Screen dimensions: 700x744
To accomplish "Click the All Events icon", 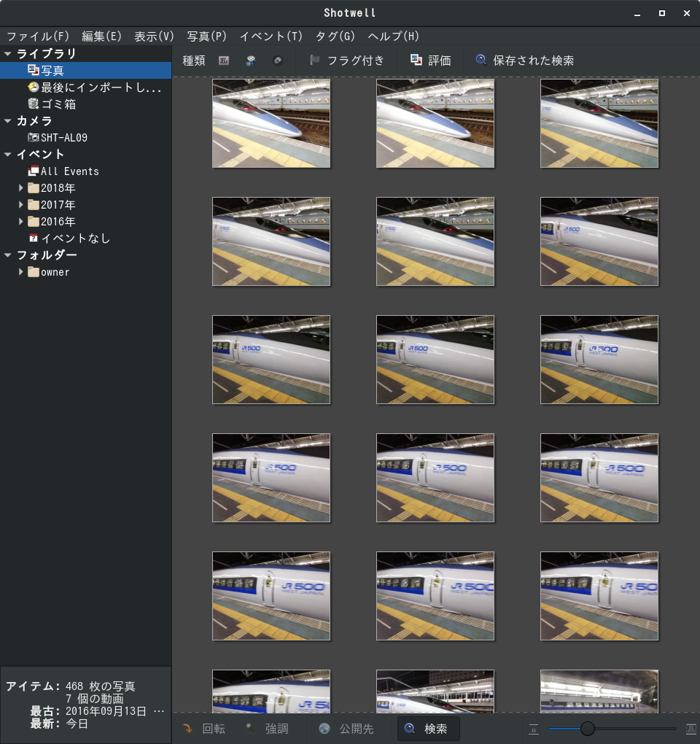I will (x=34, y=171).
